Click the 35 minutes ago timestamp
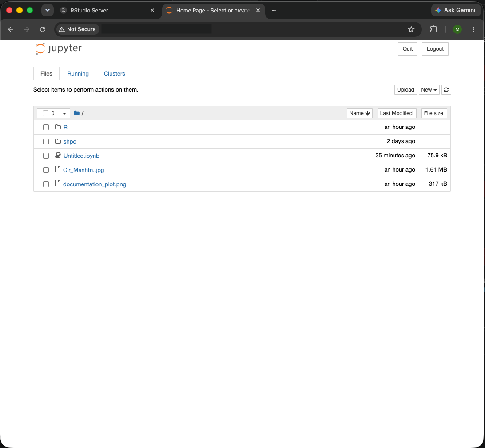 pos(395,156)
